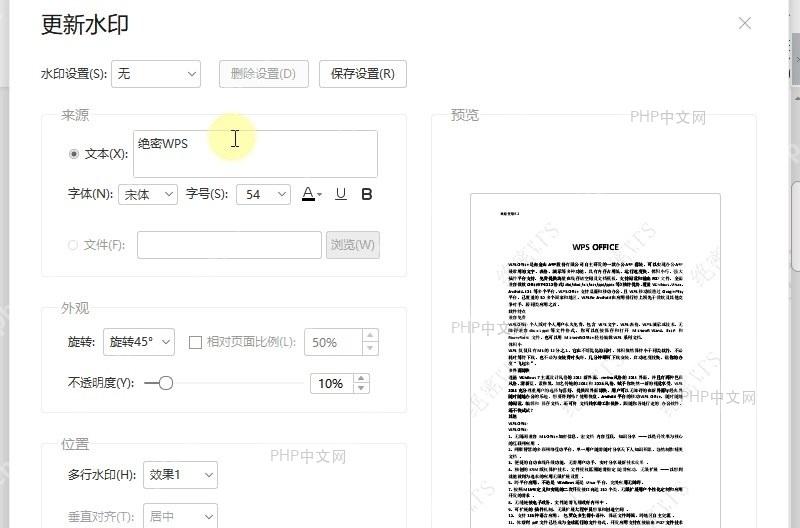Click the 浏览(W) browse button
The image size is (800, 528).
(x=353, y=245)
